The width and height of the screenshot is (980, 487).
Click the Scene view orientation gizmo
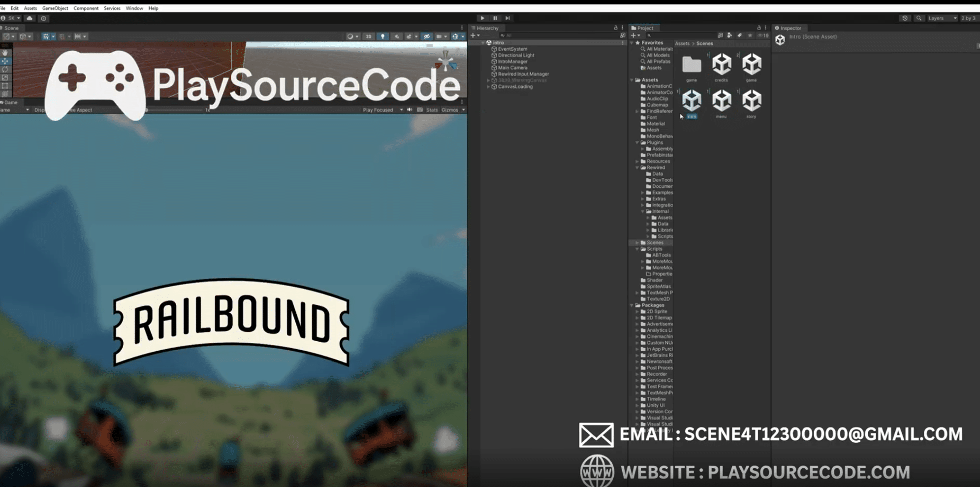[445, 62]
